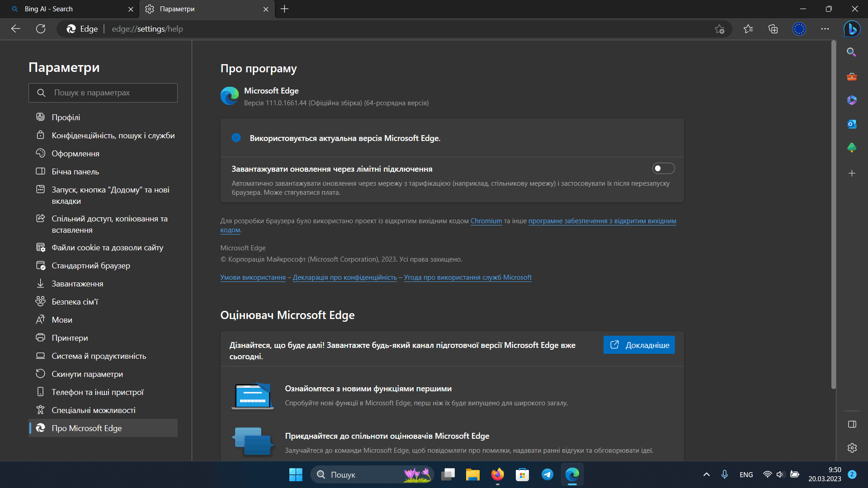The height and width of the screenshot is (488, 868).
Task: Open the notification badge showing 2
Action: pos(852,474)
